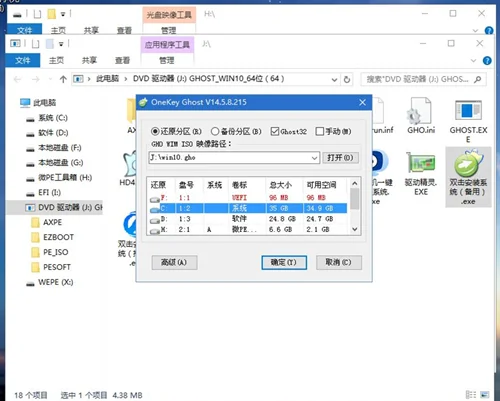
Task: Select the GHOST.EXE file icon
Action: tap(468, 121)
